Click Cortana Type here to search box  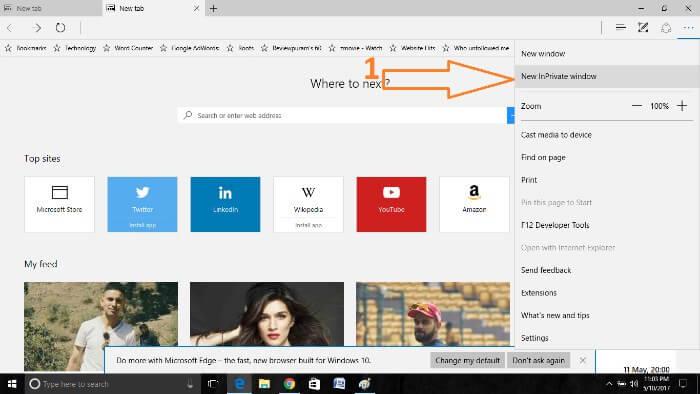112,384
